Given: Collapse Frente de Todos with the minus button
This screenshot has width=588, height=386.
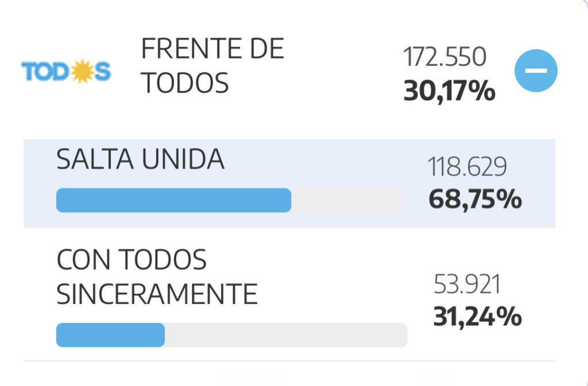Looking at the screenshot, I should pyautogui.click(x=536, y=71).
